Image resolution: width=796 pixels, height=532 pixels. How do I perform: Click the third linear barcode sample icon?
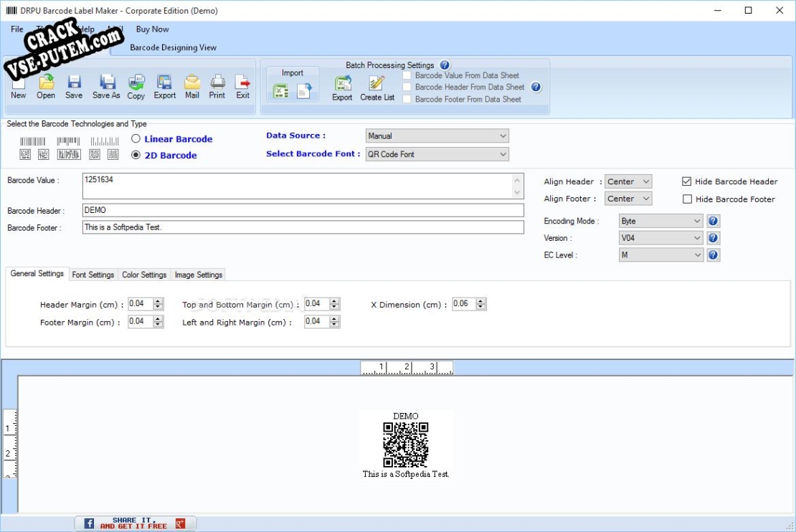[105, 141]
